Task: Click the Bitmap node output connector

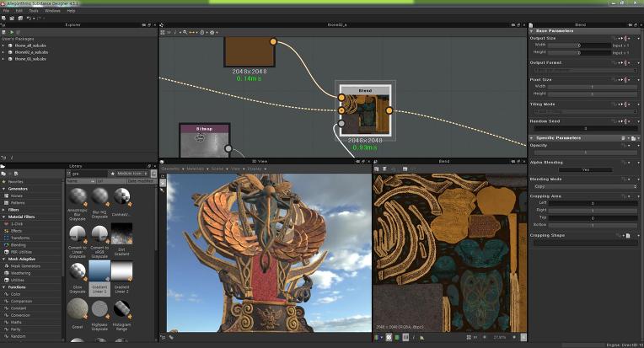Action: pos(228,148)
